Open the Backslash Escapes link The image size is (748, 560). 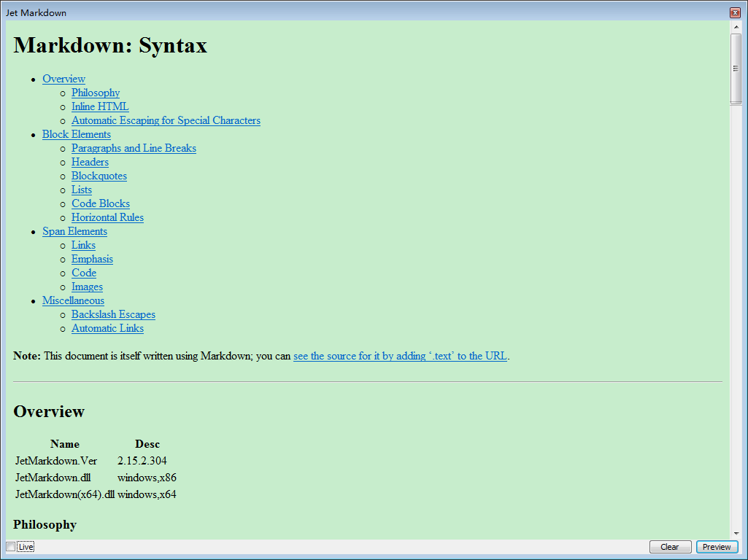pyautogui.click(x=113, y=314)
